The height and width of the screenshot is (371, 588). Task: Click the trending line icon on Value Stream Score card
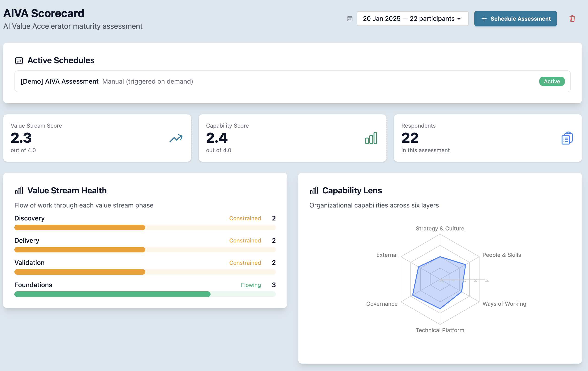[x=176, y=138]
